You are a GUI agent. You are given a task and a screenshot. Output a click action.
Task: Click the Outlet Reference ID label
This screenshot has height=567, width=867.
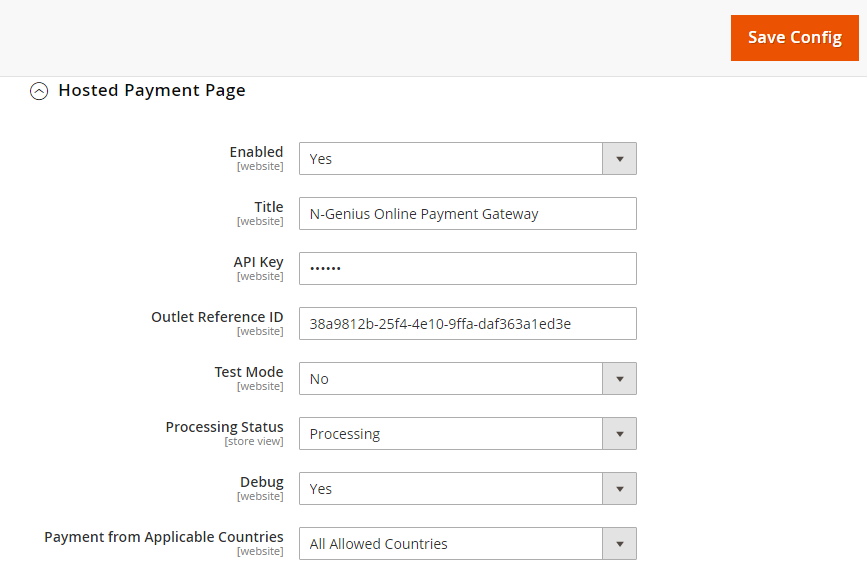pos(217,317)
